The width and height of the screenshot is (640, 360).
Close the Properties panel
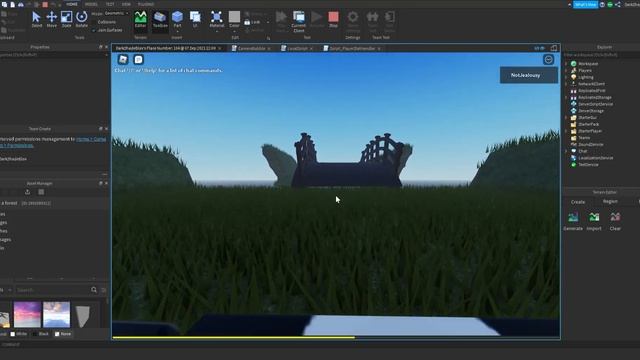point(107,47)
